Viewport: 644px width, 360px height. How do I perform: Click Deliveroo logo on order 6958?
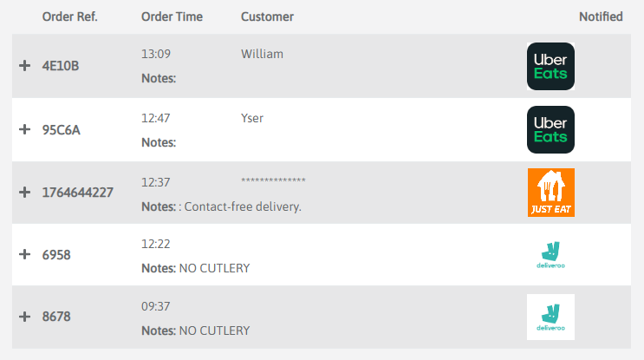click(550, 255)
